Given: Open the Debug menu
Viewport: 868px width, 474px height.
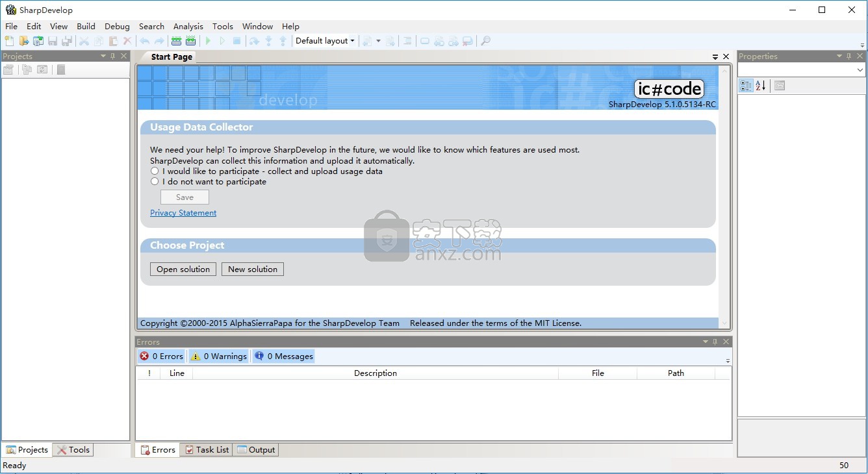Looking at the screenshot, I should click(x=117, y=27).
